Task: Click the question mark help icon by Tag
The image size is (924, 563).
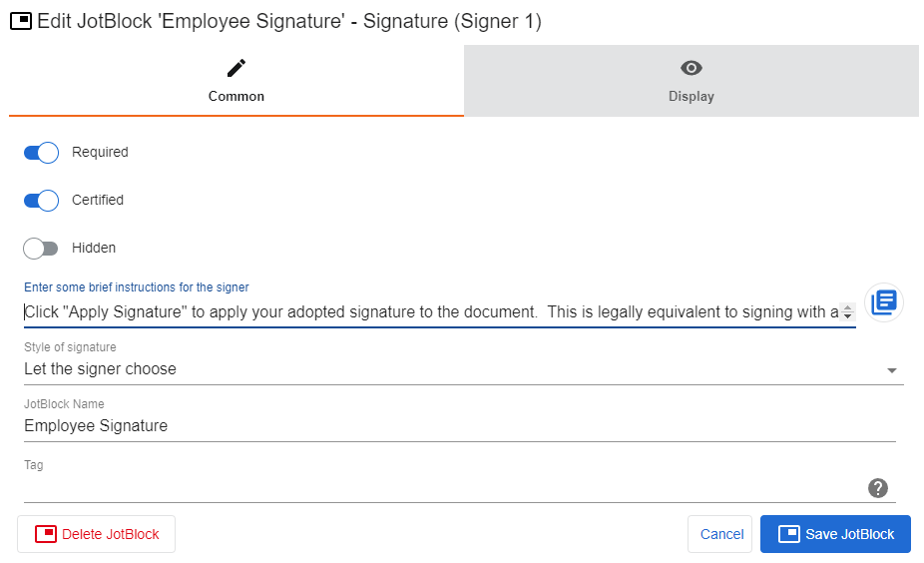Action: point(878,488)
